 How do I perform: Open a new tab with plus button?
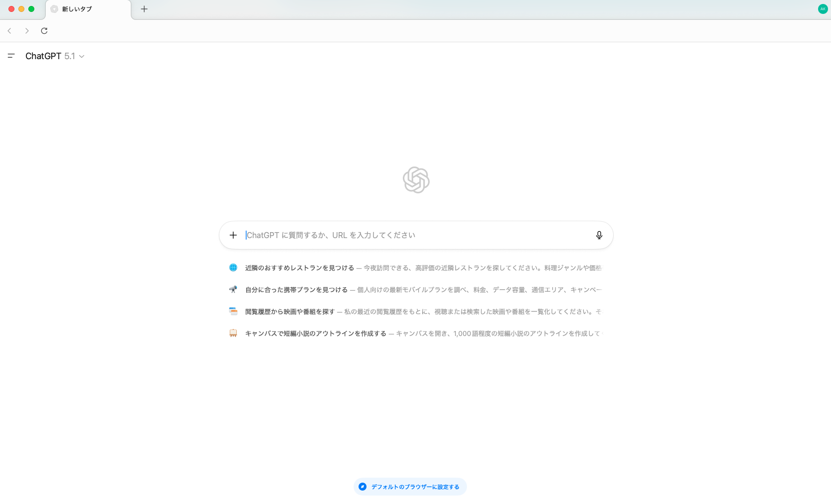click(144, 9)
